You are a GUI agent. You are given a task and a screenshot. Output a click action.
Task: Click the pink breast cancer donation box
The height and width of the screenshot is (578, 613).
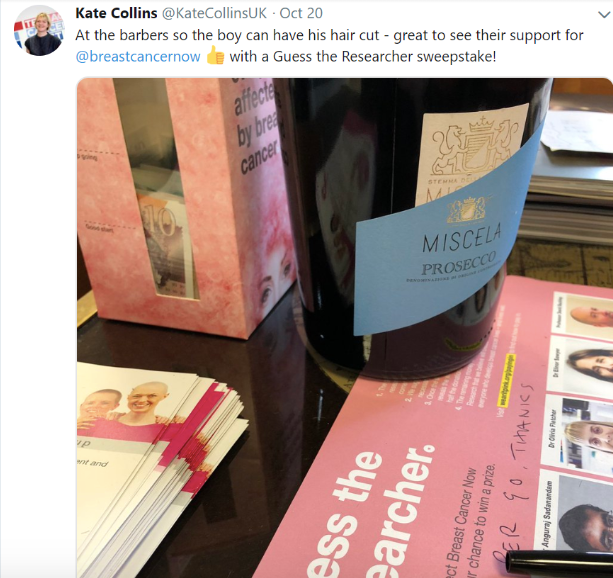186,207
